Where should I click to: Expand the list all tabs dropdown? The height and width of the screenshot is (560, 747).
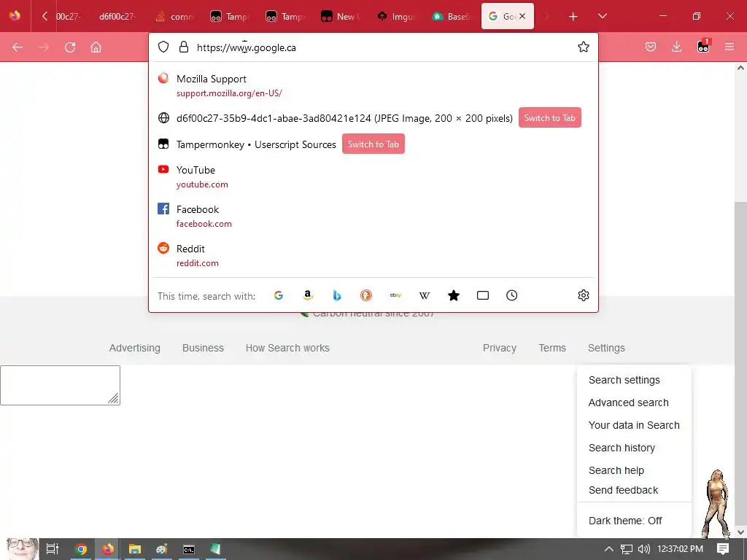coord(602,16)
